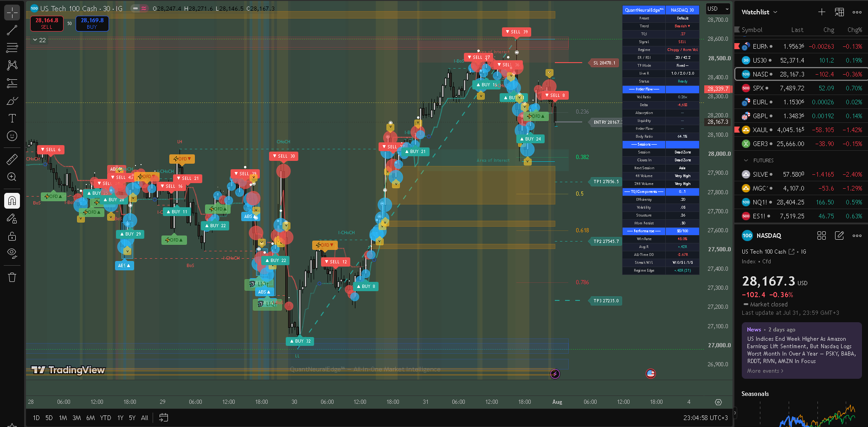Click the 28,169.8 BUY button
This screenshot has height=427, width=868.
pos(92,24)
